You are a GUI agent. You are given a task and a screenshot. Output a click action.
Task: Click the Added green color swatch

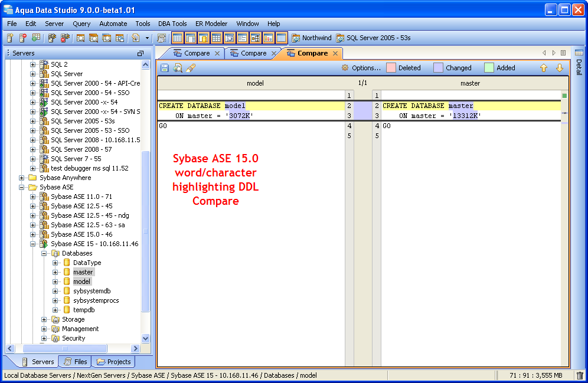pos(489,68)
